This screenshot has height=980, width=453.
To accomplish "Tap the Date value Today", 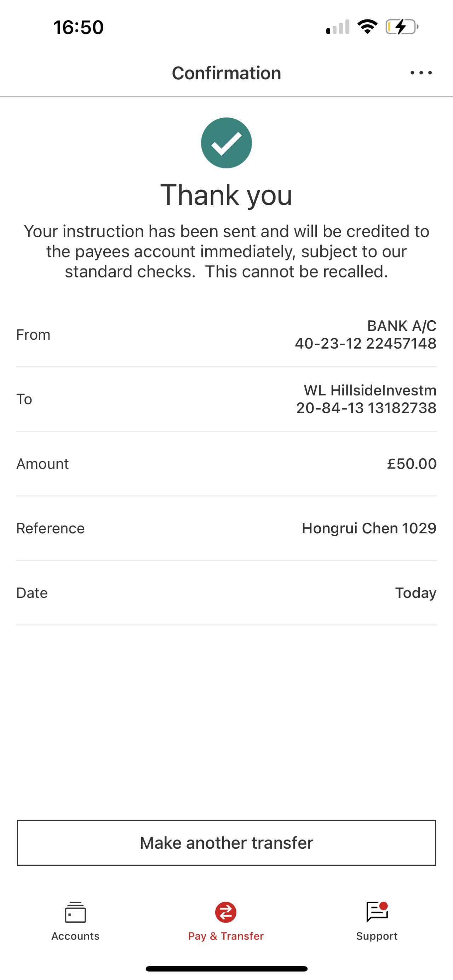I will coord(416,593).
